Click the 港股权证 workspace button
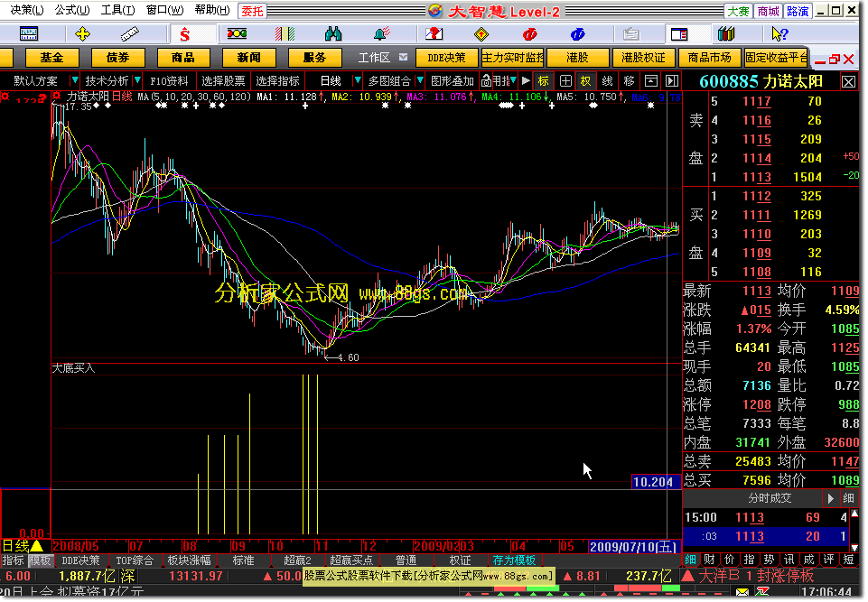This screenshot has width=868, height=602. [643, 58]
